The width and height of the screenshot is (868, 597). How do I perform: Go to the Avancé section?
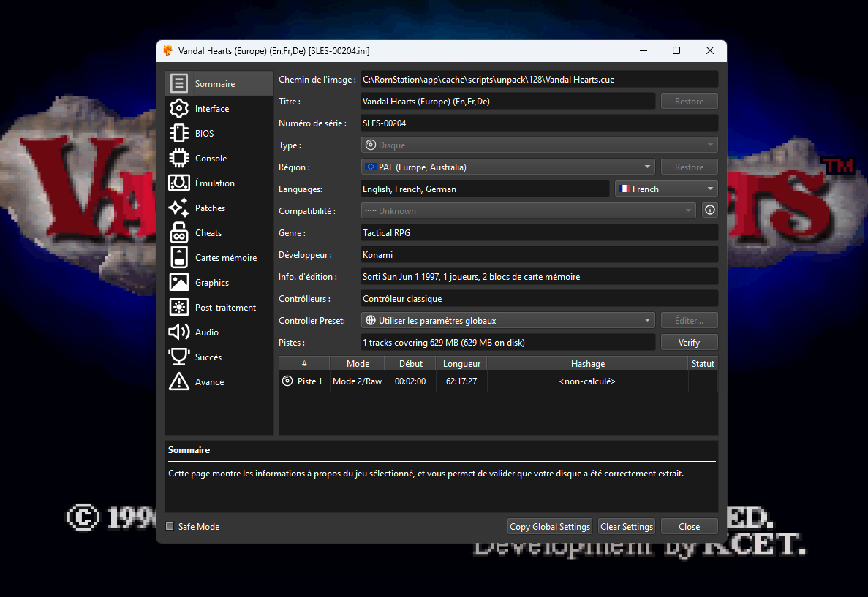click(209, 382)
